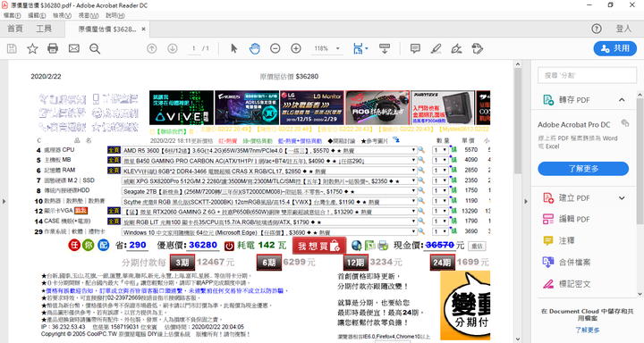Click the stamp tool icon in toolbar
This screenshot has height=343, width=644.
(478, 48)
